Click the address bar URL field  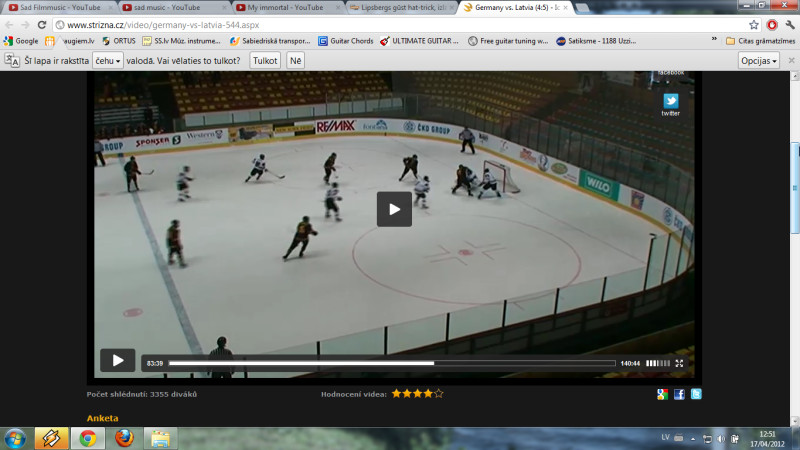click(401, 24)
